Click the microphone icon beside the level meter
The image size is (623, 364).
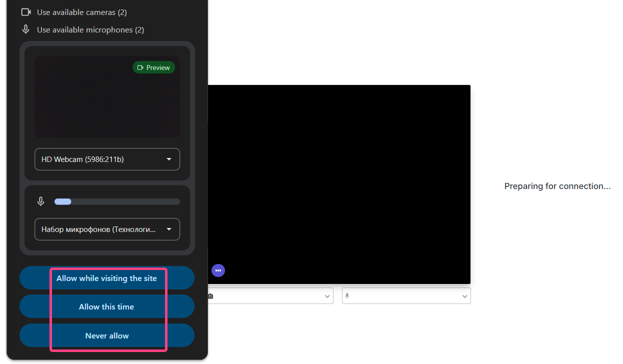(x=41, y=201)
